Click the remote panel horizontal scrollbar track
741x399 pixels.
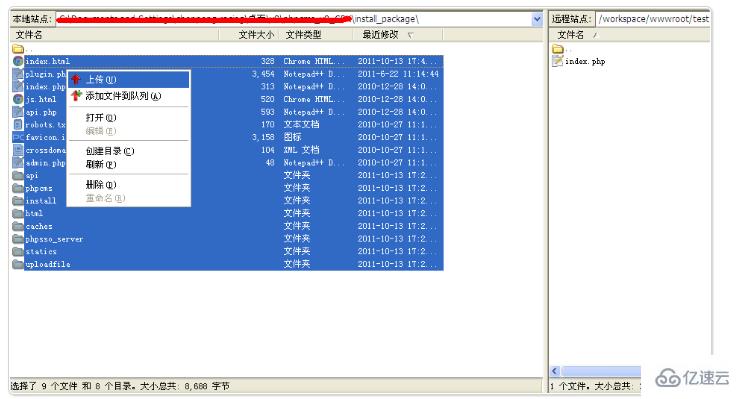pyautogui.click(x=601, y=371)
